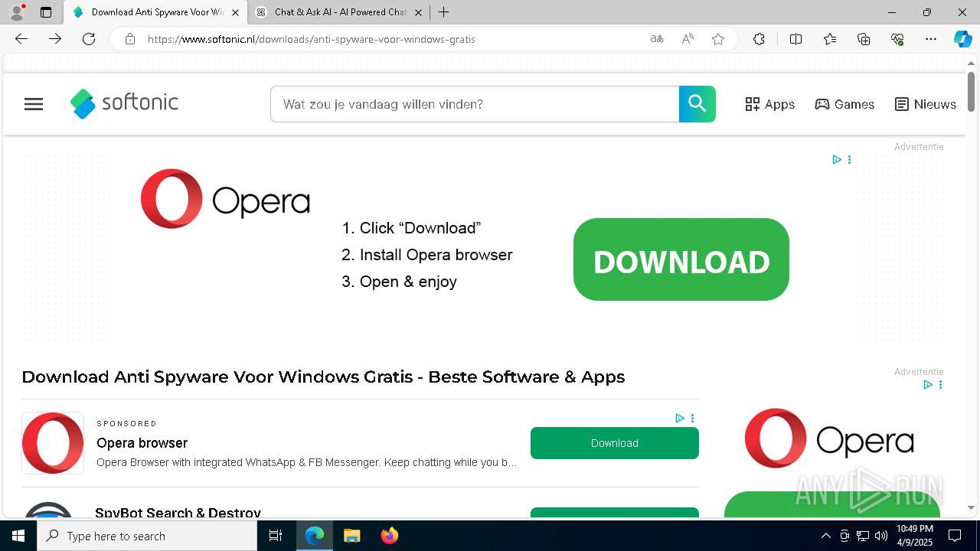Open the Favorites list
This screenshot has height=551, width=980.
(x=830, y=39)
